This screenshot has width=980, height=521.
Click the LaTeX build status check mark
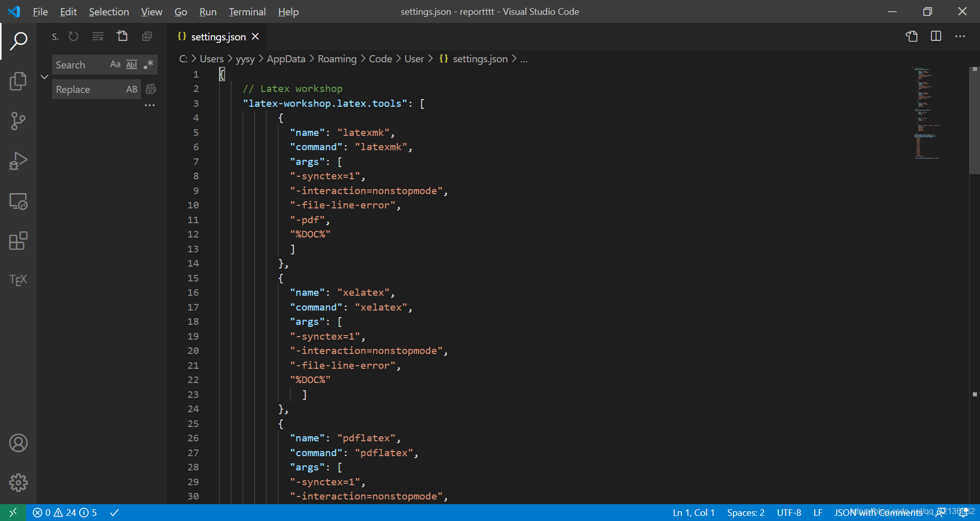pyautogui.click(x=114, y=512)
